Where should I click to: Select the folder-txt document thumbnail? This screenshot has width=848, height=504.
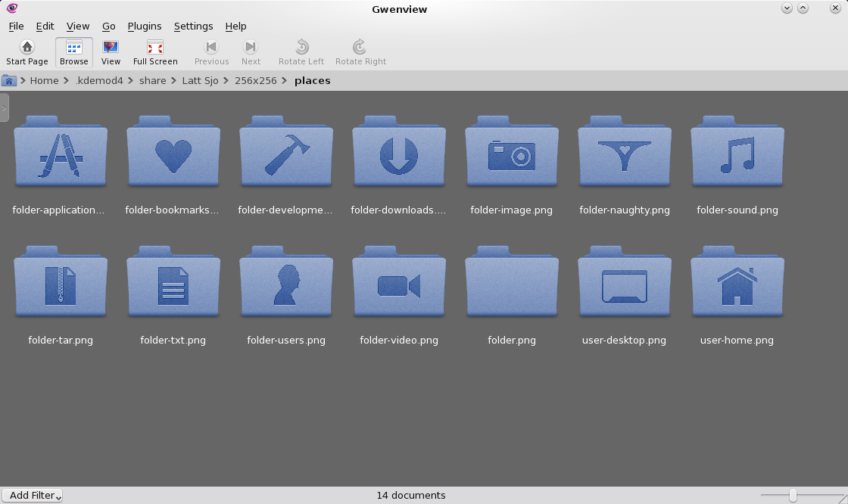coord(173,282)
